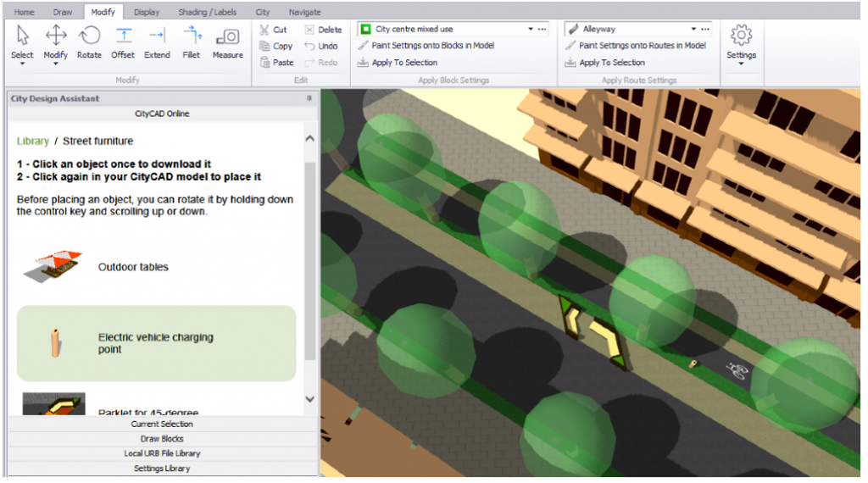Click Apply To Selection for block settings

[404, 63]
